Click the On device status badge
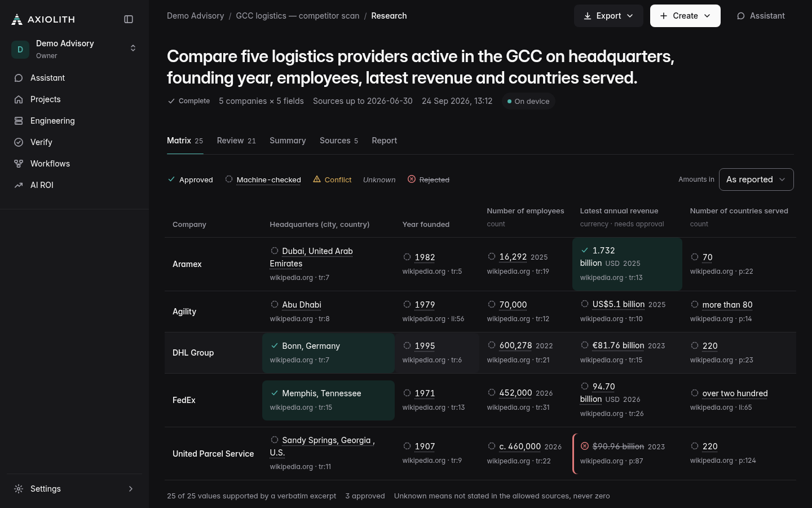The height and width of the screenshot is (508, 812). tap(528, 101)
